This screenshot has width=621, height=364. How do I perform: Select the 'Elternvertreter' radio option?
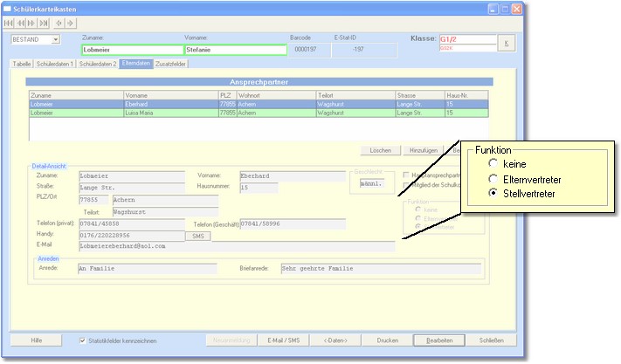[494, 177]
